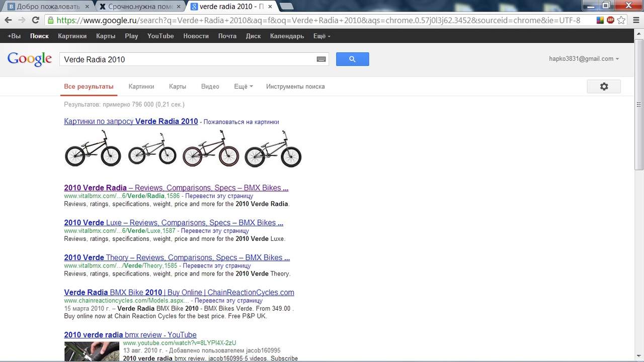
Task: Click the blue search magnifier button
Action: [x=352, y=59]
